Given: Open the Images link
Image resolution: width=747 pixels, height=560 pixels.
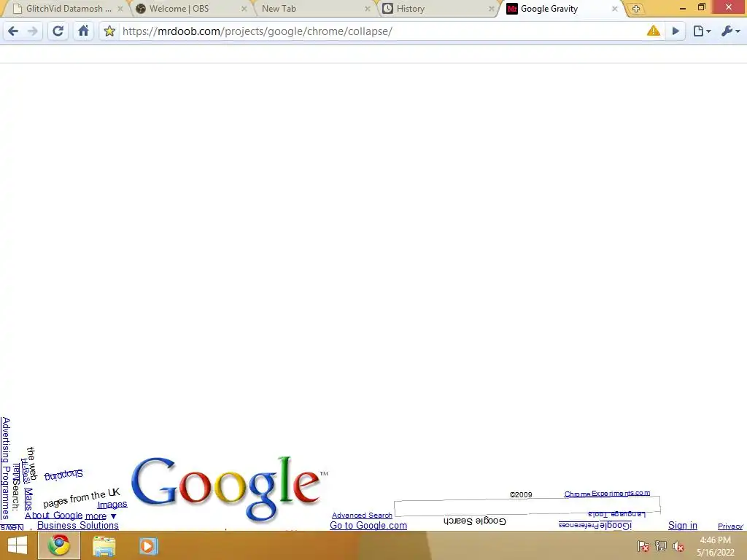Looking at the screenshot, I should point(112,505).
